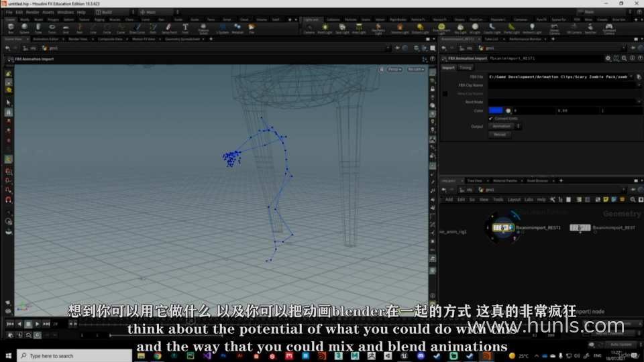
Task: Select the Torus shelf tool
Action: [52, 28]
